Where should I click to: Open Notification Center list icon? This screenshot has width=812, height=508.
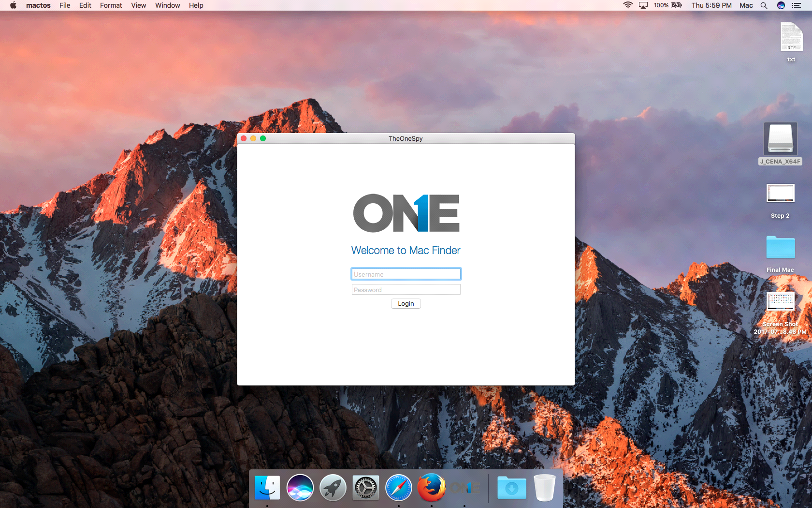797,5
